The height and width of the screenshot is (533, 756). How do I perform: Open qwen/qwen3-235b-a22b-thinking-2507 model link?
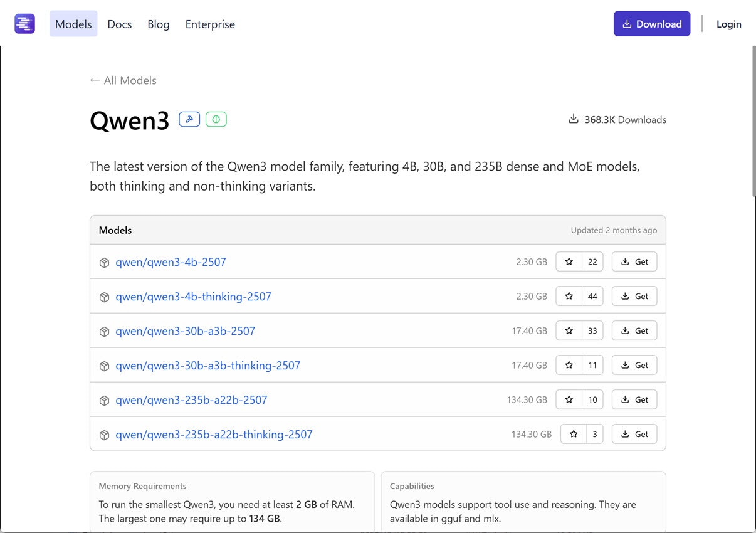pyautogui.click(x=214, y=435)
